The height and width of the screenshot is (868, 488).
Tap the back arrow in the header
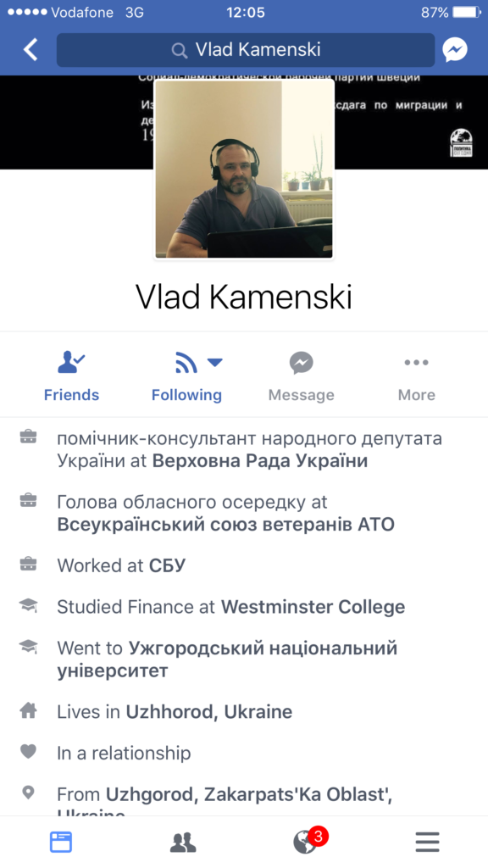point(30,50)
